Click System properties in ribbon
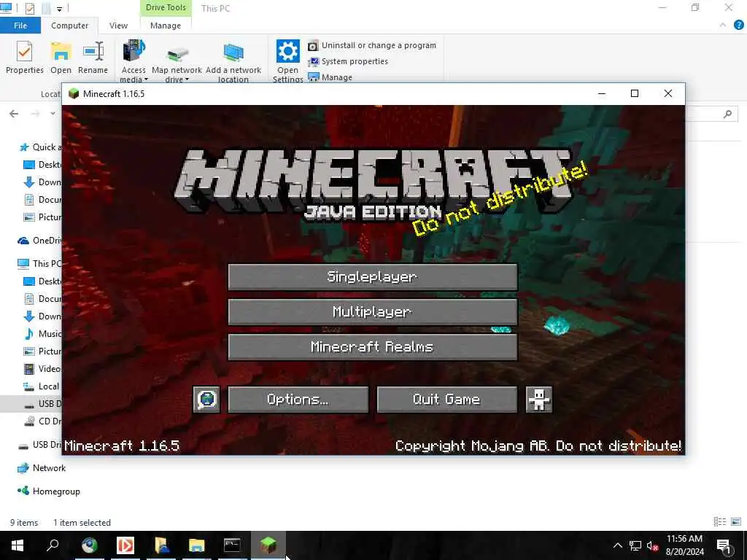This screenshot has height=560, width=747. [348, 61]
